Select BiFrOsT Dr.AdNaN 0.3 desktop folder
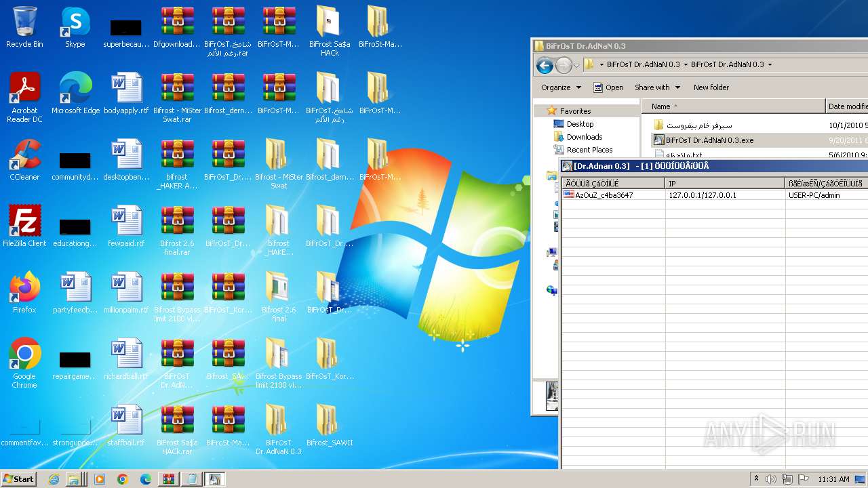The width and height of the screenshot is (868, 488). tap(279, 429)
